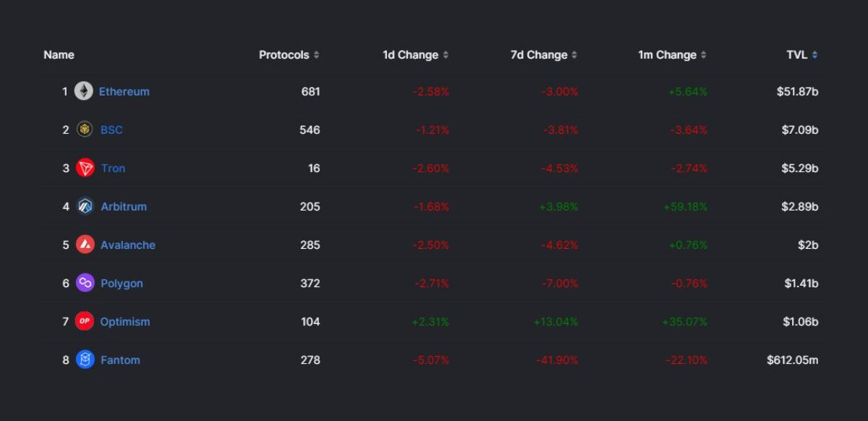Click the BSC chain logo icon
The image size is (868, 421).
click(x=85, y=129)
